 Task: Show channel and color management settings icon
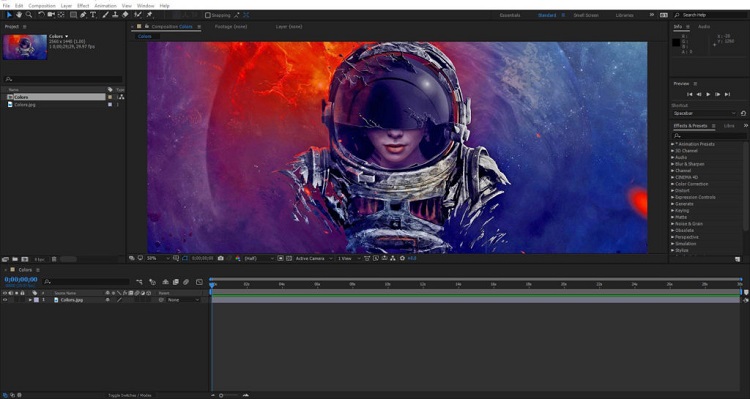coord(238,258)
